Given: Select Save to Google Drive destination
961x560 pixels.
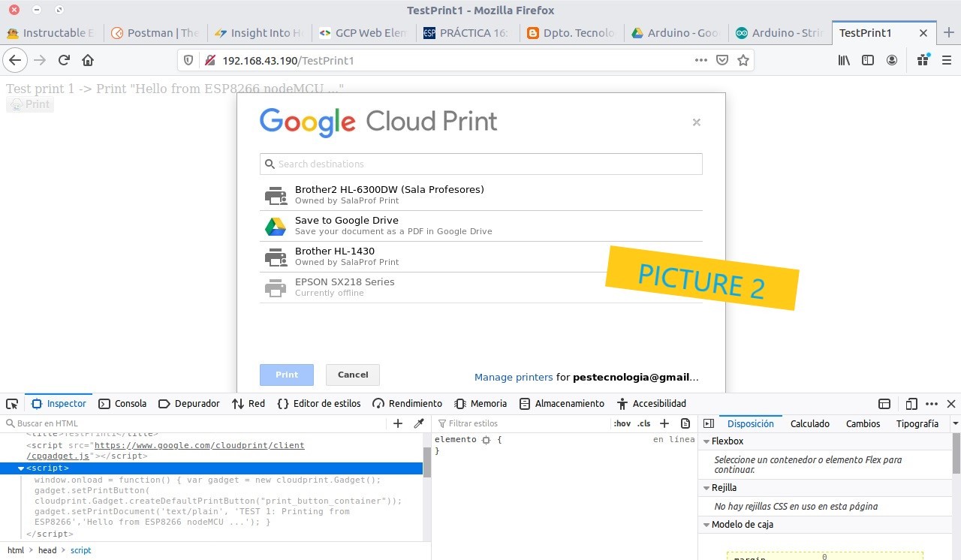Looking at the screenshot, I should point(480,226).
